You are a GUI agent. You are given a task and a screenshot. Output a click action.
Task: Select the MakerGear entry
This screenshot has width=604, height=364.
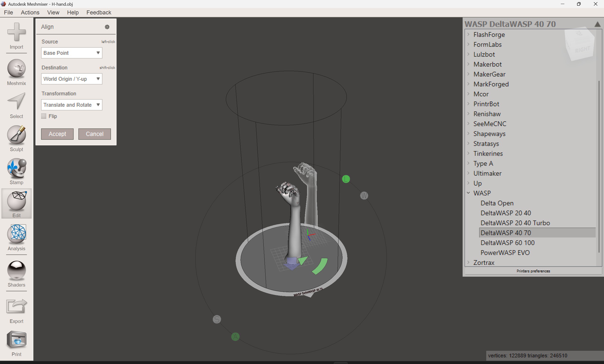[x=489, y=74]
